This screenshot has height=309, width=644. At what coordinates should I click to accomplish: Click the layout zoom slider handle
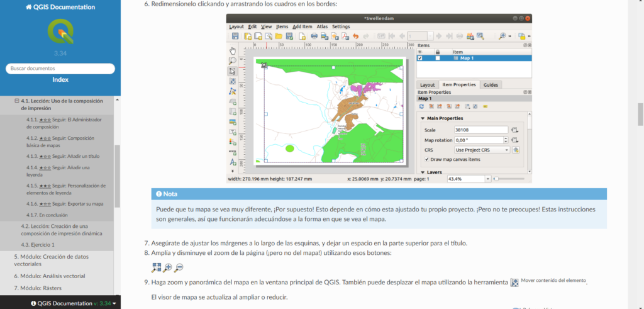[497, 179]
